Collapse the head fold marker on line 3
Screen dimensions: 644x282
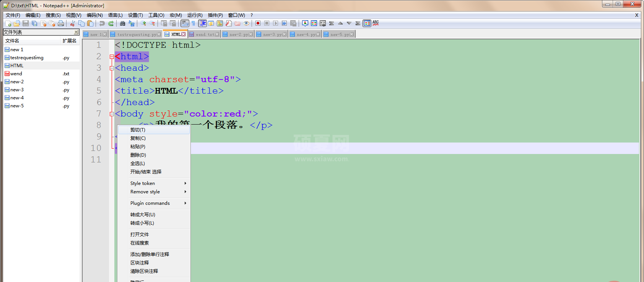coord(112,68)
